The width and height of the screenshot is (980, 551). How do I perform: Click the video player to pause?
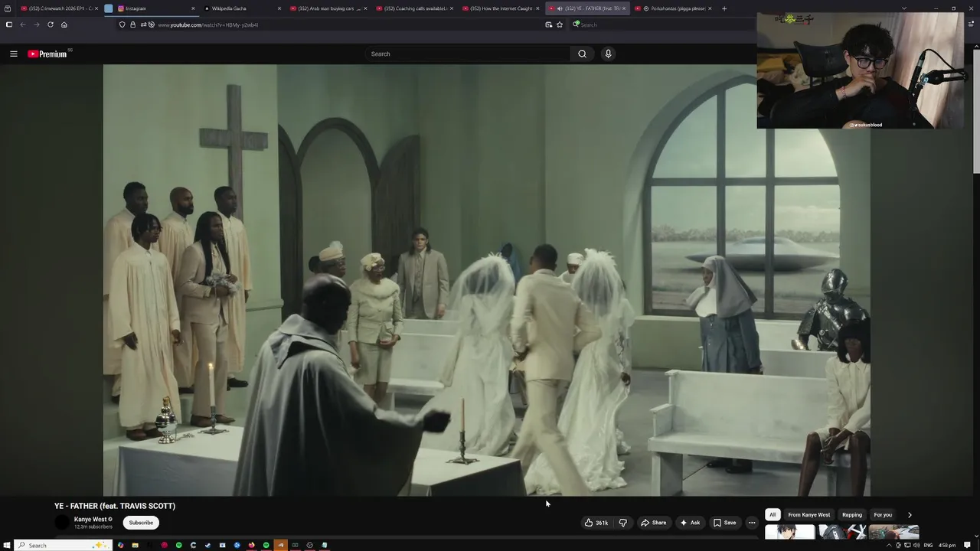pos(486,280)
